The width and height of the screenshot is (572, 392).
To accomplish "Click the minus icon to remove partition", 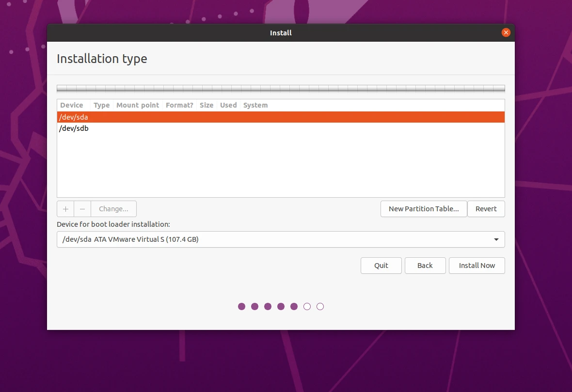I will pyautogui.click(x=82, y=209).
